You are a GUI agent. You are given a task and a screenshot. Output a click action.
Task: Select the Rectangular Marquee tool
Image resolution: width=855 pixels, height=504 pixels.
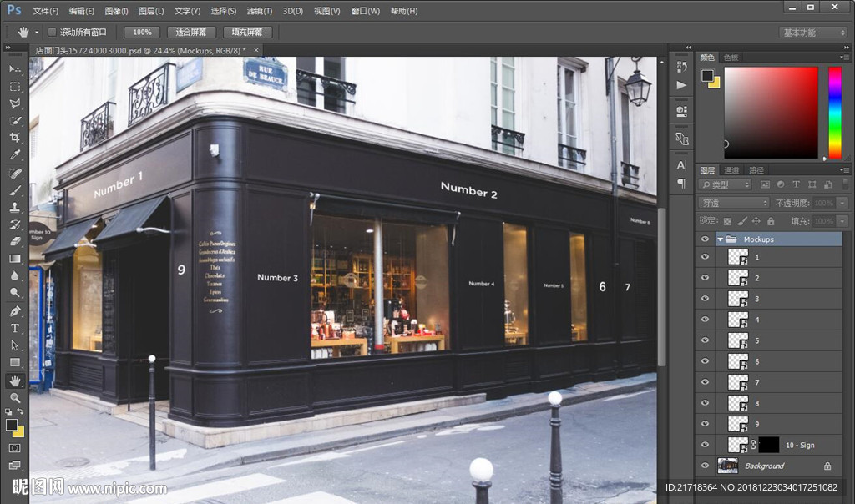(x=15, y=87)
